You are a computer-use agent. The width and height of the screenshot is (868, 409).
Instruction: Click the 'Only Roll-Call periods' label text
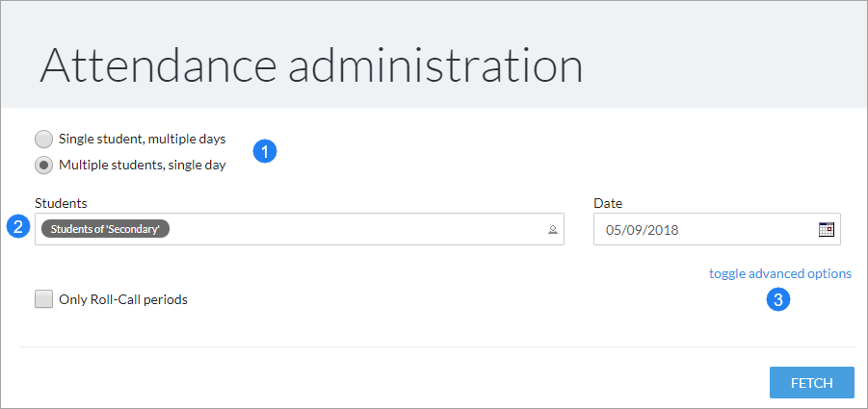click(123, 300)
